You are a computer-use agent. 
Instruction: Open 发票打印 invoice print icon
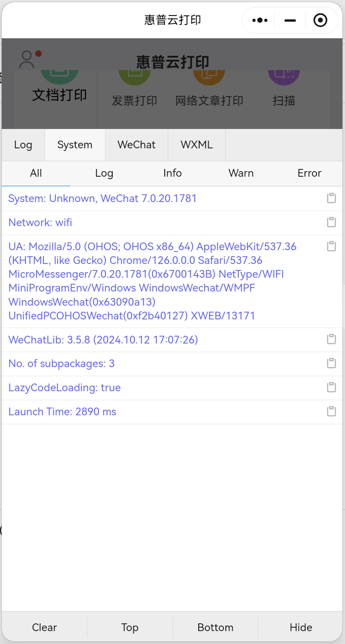coord(134,78)
